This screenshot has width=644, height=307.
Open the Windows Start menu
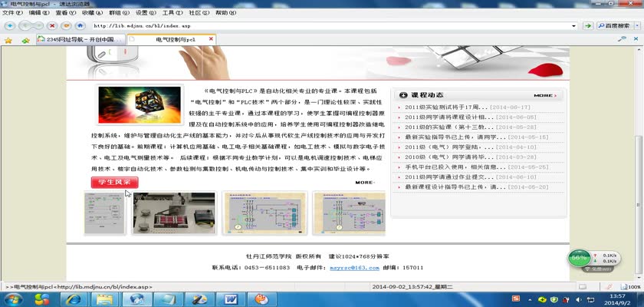coord(13,299)
